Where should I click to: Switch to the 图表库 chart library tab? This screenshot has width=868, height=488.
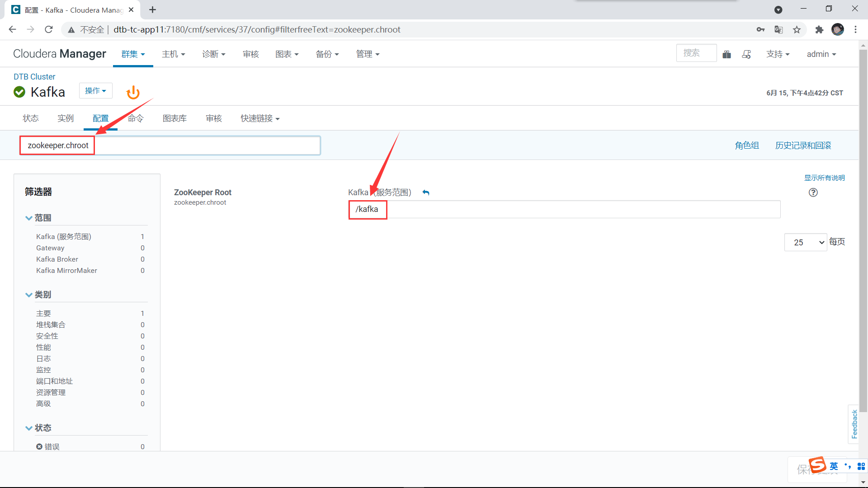tap(175, 118)
